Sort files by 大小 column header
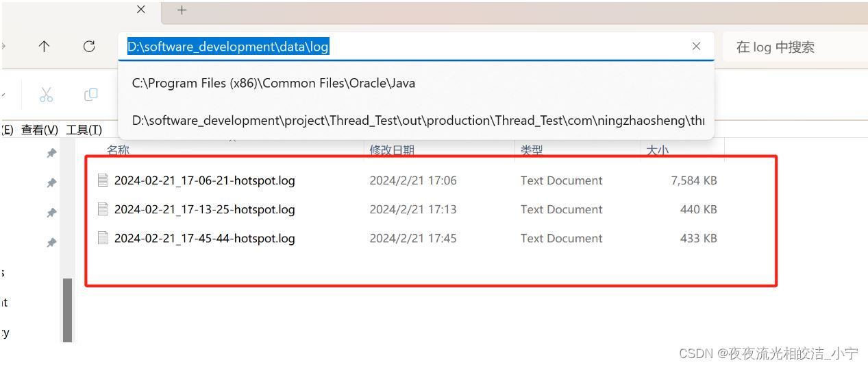 657,150
